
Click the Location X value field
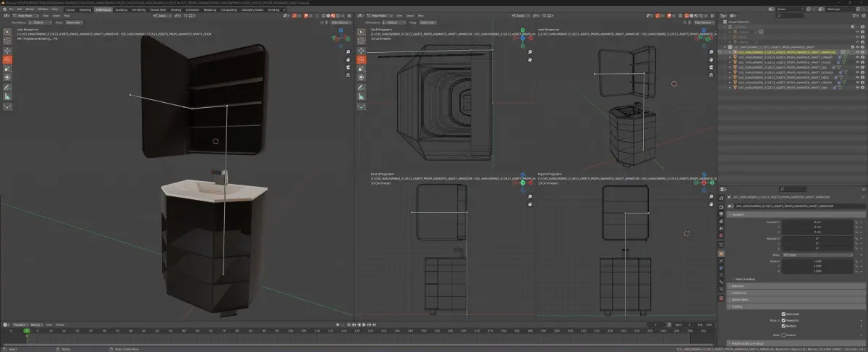click(x=817, y=222)
